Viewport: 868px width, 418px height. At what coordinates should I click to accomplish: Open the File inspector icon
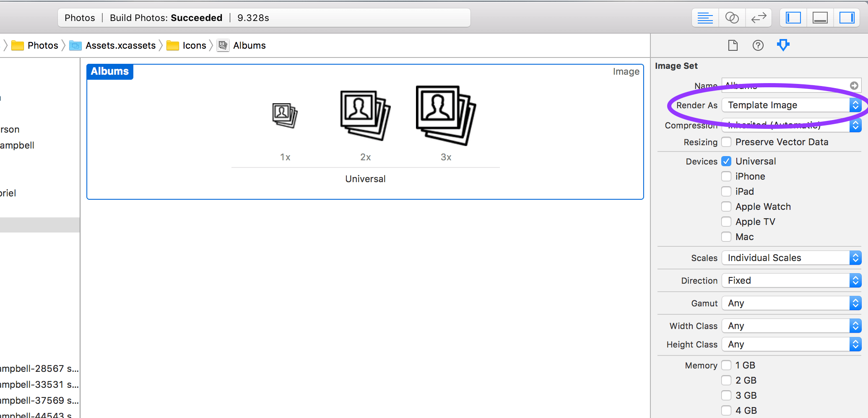pyautogui.click(x=733, y=45)
